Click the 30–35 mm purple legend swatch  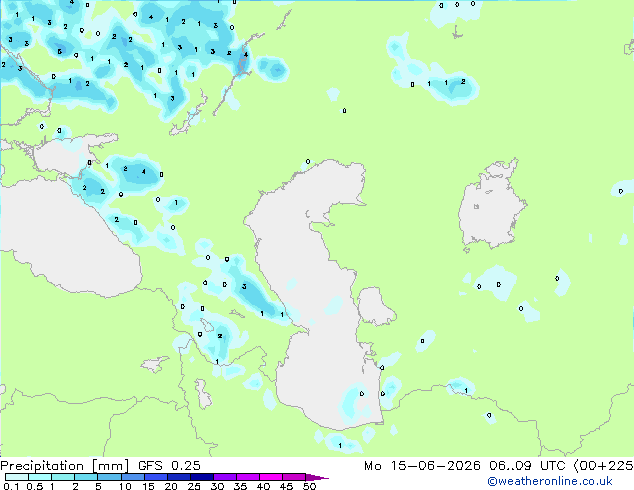224,477
